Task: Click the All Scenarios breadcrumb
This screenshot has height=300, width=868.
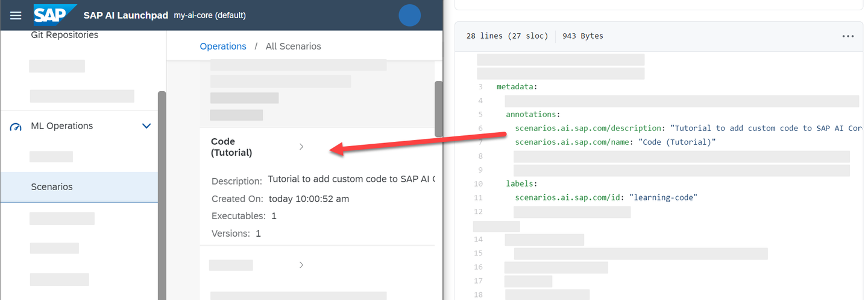Action: pyautogui.click(x=294, y=46)
